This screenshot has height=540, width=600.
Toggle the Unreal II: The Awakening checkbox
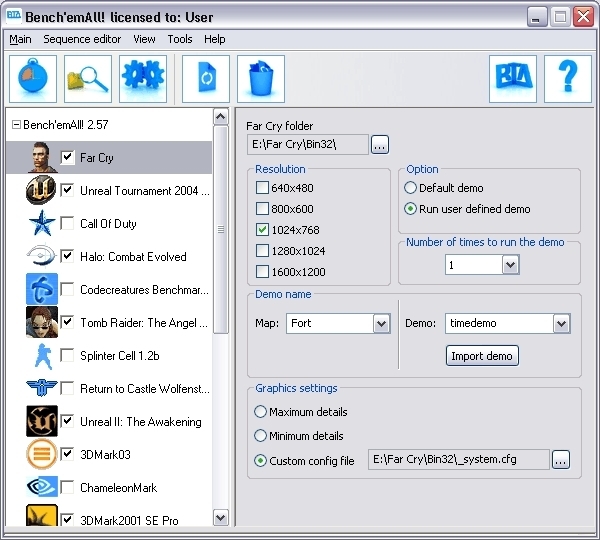tap(67, 421)
